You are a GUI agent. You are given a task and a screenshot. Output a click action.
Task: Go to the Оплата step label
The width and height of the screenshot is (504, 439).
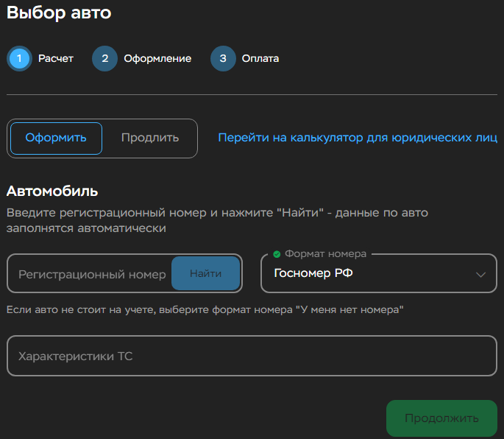260,59
